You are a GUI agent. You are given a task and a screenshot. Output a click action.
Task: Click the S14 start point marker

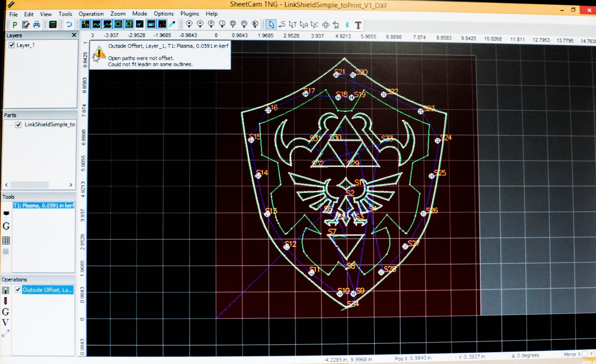(x=259, y=175)
